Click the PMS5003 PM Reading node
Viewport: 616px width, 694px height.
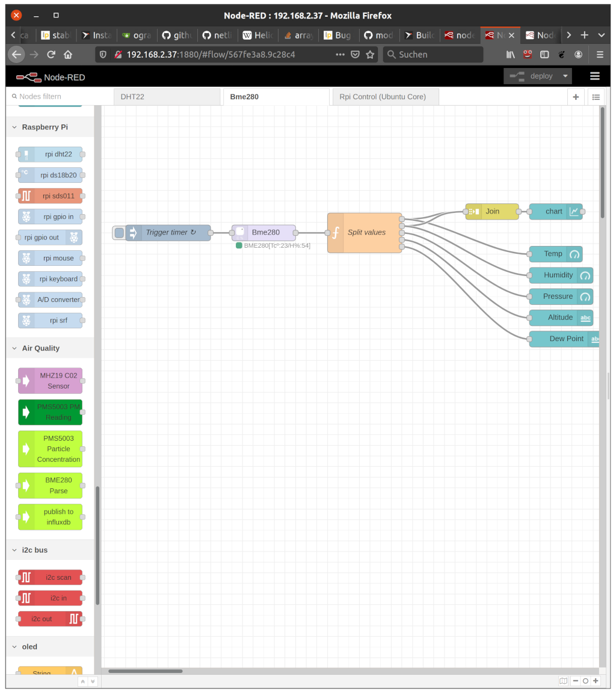click(x=50, y=412)
